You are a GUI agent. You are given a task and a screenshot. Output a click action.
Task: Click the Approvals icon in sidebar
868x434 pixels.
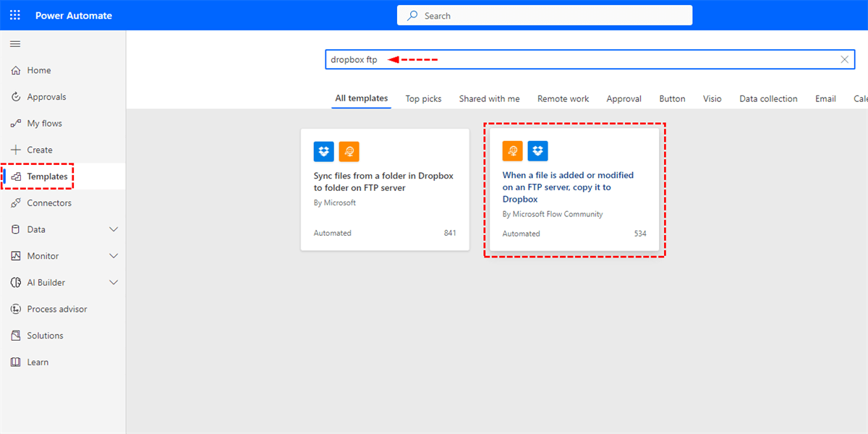pos(16,97)
